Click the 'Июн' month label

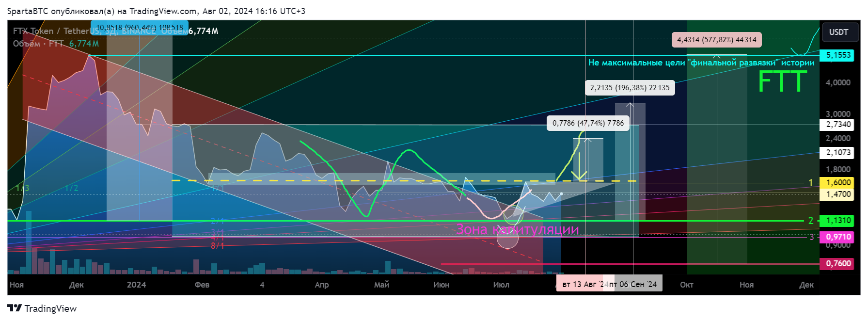point(442,285)
